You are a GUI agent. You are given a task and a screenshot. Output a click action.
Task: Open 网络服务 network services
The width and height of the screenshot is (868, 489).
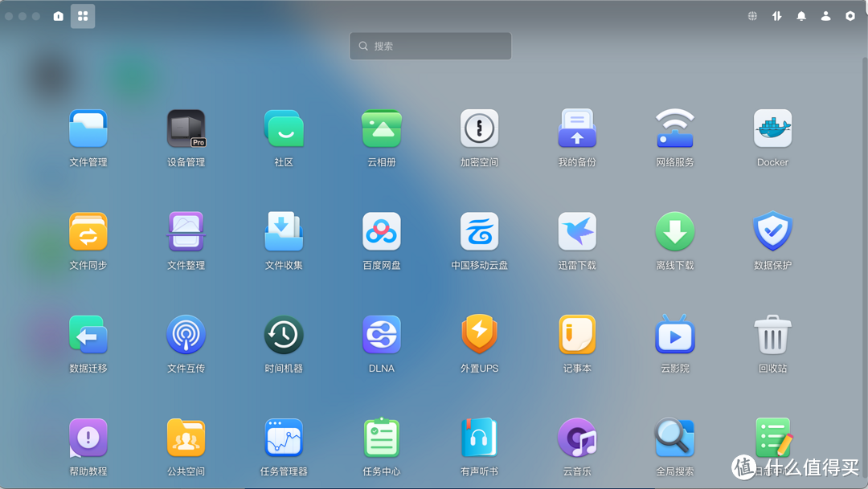[x=675, y=129]
